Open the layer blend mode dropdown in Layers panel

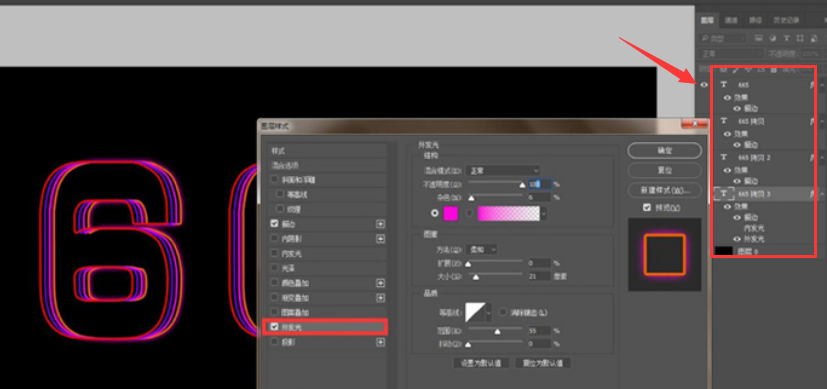[730, 54]
